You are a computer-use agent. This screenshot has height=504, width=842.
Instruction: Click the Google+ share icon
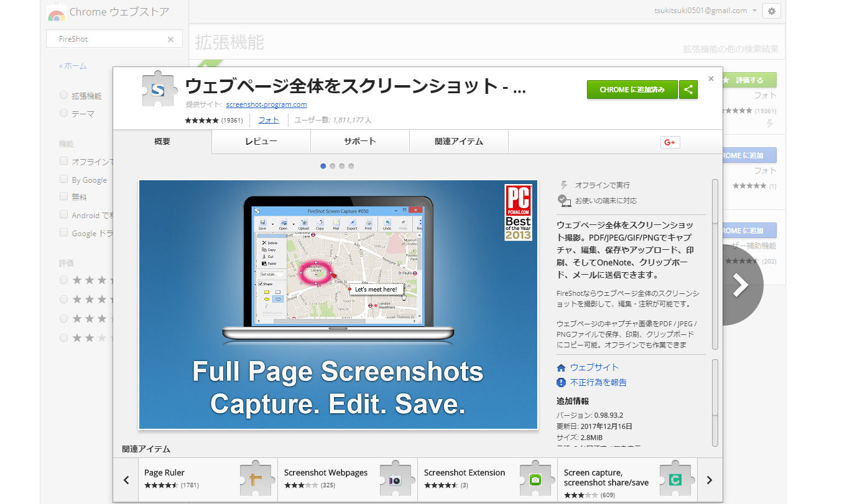pyautogui.click(x=670, y=142)
